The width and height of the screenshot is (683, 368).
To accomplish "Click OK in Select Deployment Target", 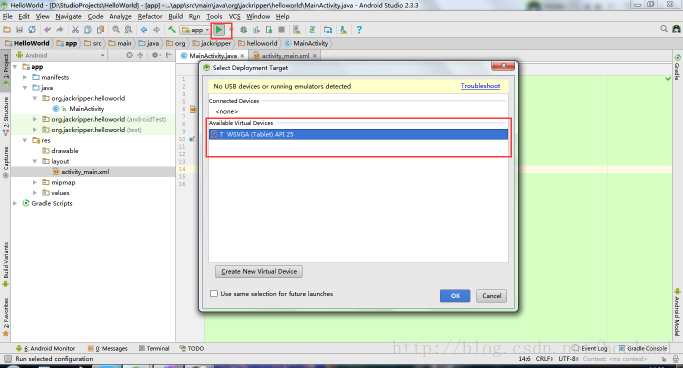I will [x=455, y=296].
